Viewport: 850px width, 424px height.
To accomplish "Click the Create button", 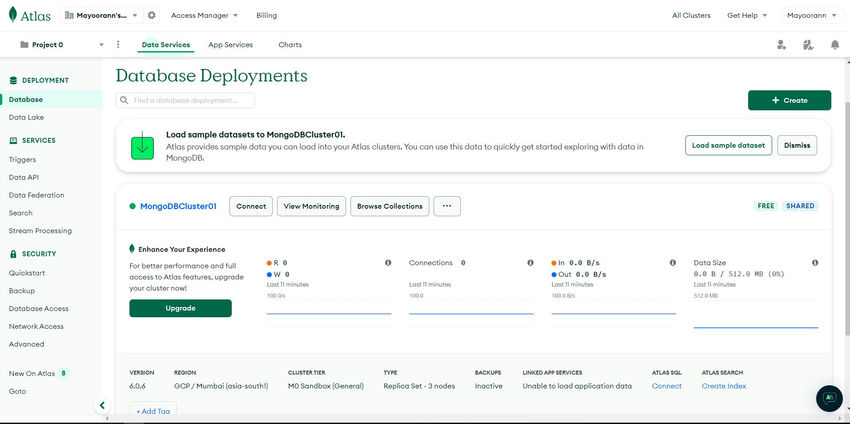I will click(789, 100).
